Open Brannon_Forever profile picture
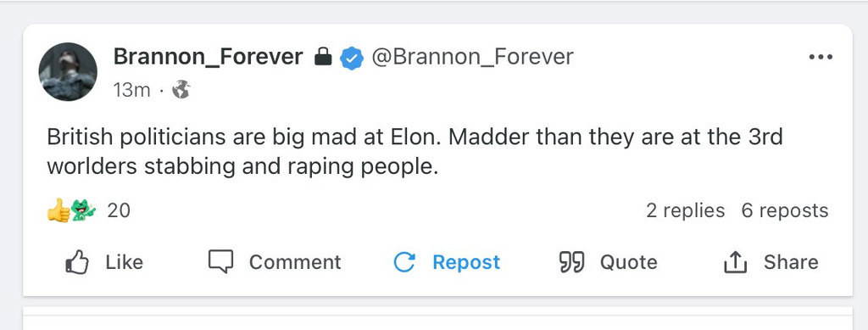The height and width of the screenshot is (330, 868). (68, 71)
